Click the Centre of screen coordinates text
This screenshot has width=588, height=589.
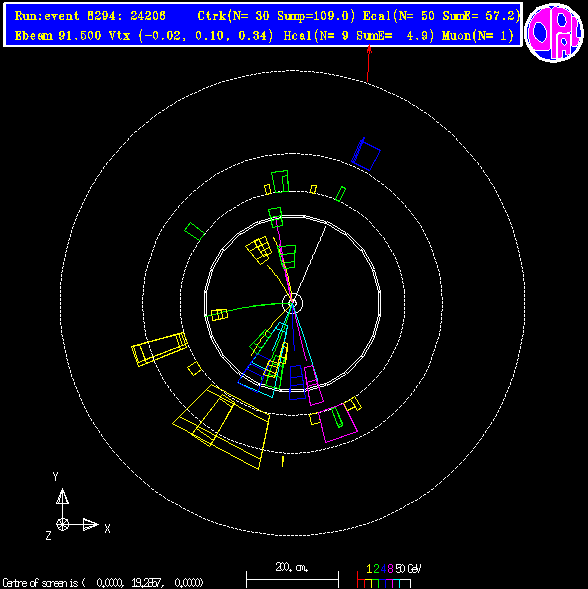pos(103,583)
